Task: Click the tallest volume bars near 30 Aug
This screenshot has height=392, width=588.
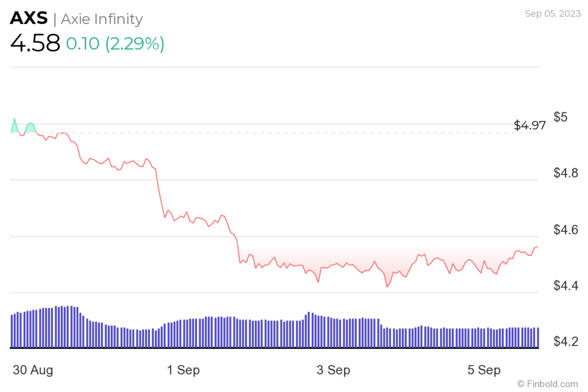Action: [x=66, y=326]
